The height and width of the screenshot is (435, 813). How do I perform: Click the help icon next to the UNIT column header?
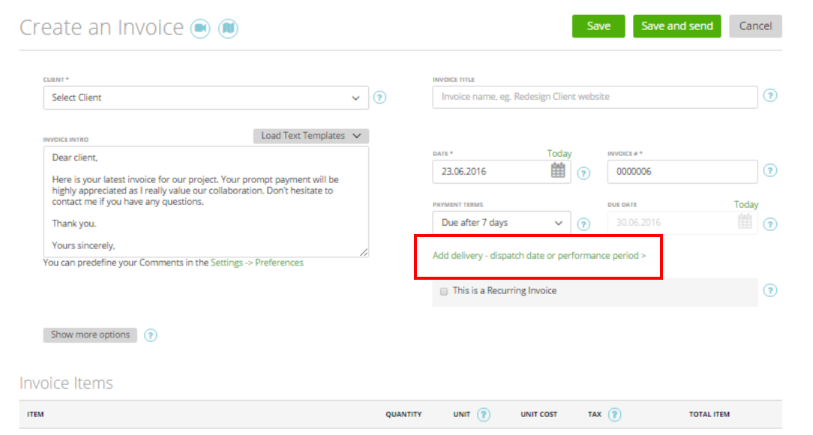(x=483, y=414)
